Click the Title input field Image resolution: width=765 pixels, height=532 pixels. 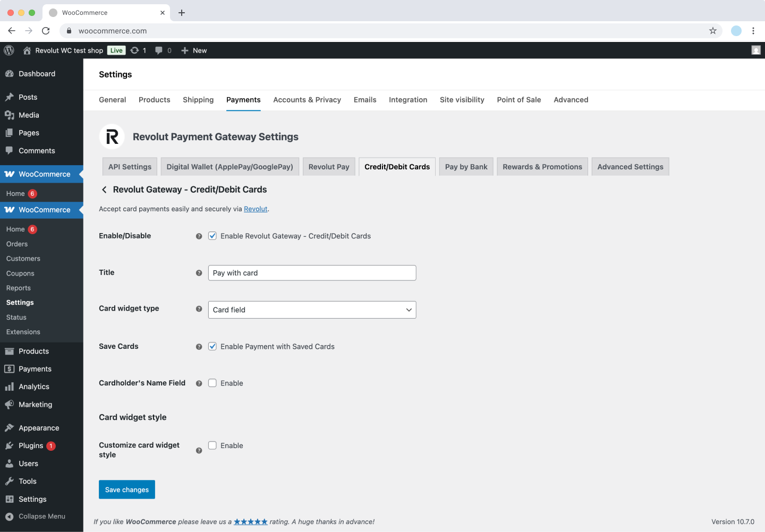pyautogui.click(x=312, y=273)
